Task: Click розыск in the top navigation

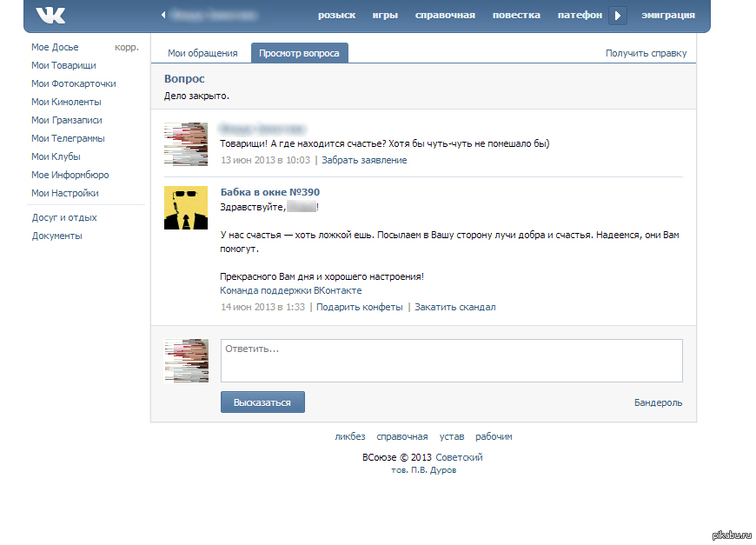Action: [x=337, y=15]
